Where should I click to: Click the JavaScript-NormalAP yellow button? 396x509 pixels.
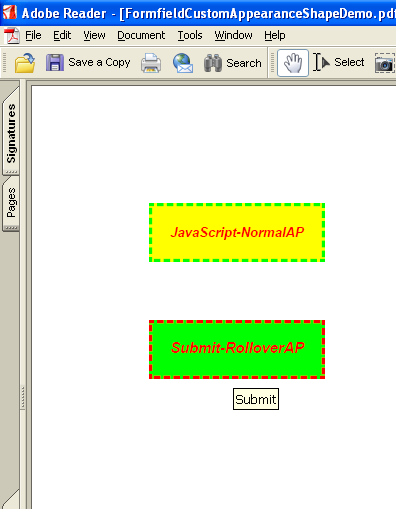[237, 232]
